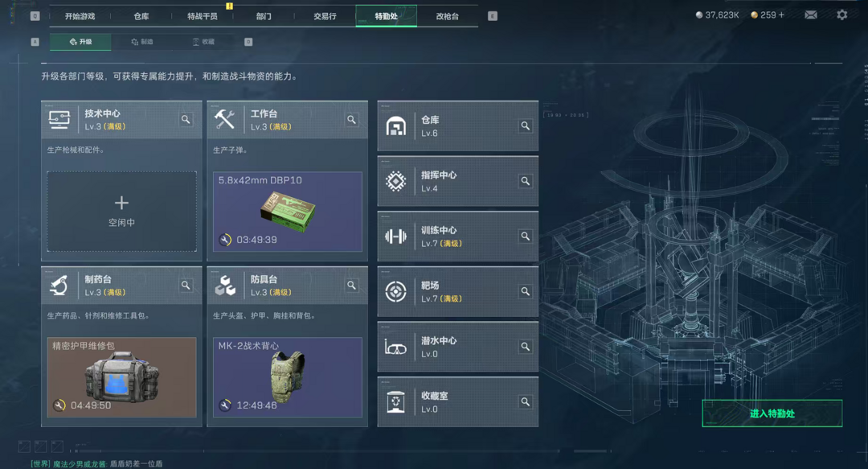The width and height of the screenshot is (868, 469).
Task: Open the 交易行 tab
Action: [x=325, y=16]
